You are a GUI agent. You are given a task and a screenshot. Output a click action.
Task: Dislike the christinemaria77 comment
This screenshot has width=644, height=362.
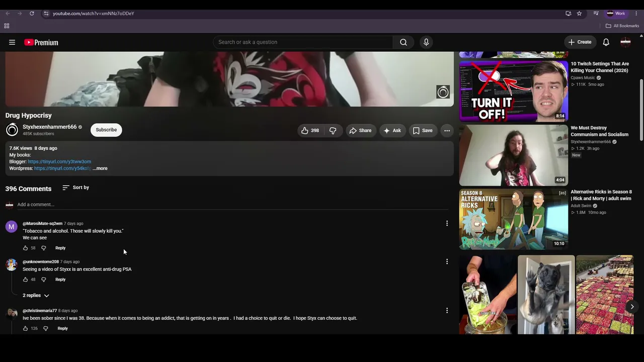pos(45,328)
